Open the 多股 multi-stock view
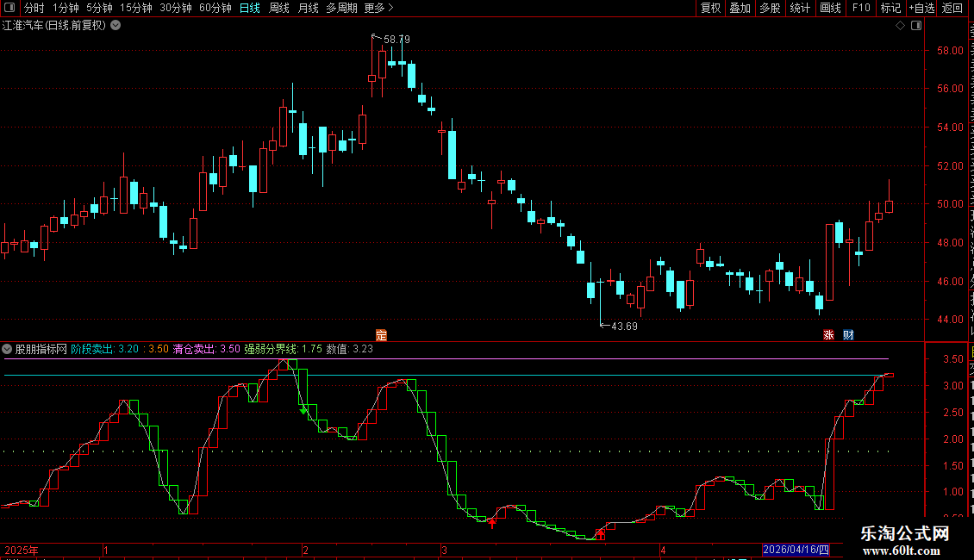 (x=770, y=8)
